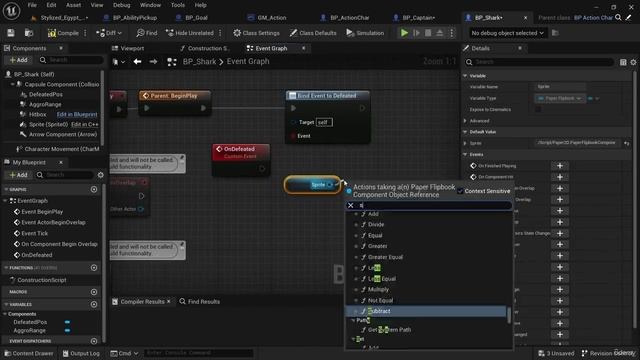Open the Output Log
This screenshot has height=360, width=640.
click(81, 353)
